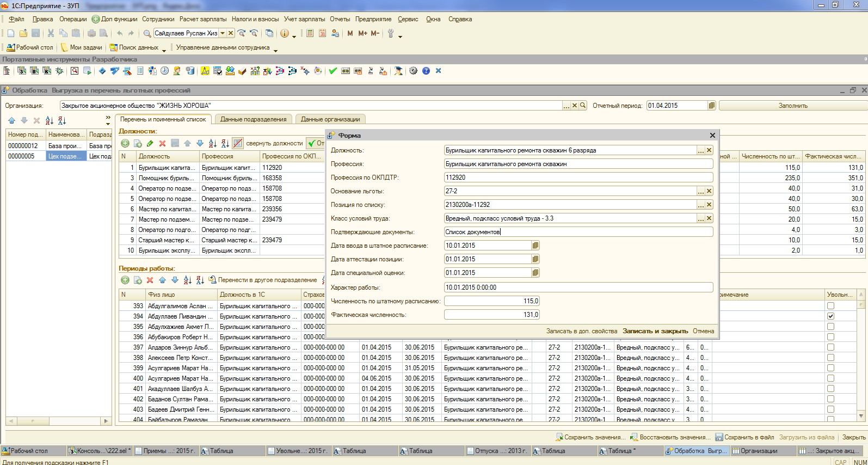
Task: Open the calendar icon in main toolbar
Action: 322,33
